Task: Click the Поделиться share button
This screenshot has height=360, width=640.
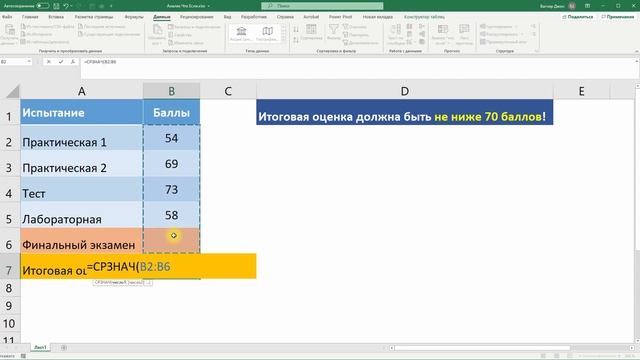Action: [x=578, y=17]
